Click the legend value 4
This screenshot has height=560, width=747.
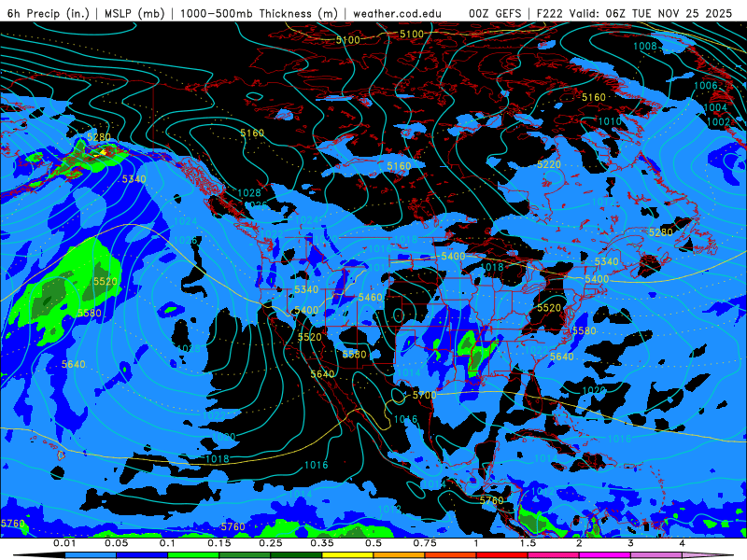tap(683, 543)
